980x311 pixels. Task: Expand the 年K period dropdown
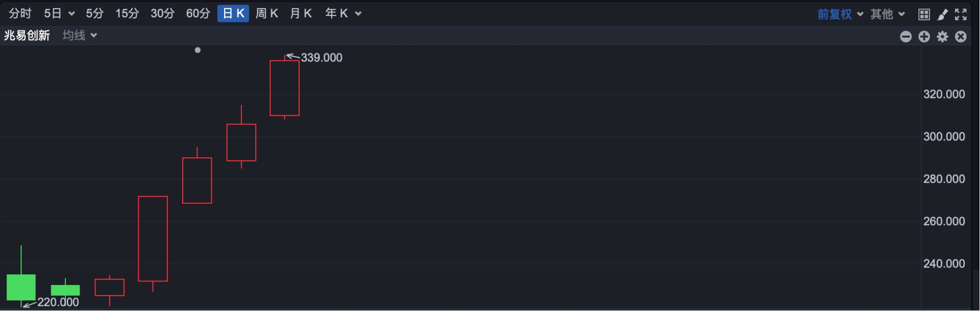[358, 14]
